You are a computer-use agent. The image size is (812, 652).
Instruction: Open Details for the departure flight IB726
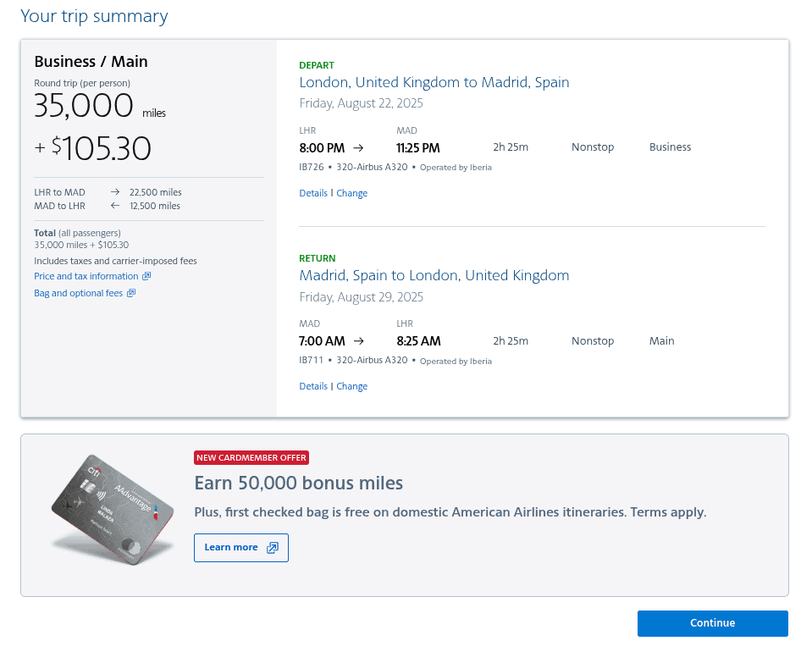pyautogui.click(x=313, y=193)
